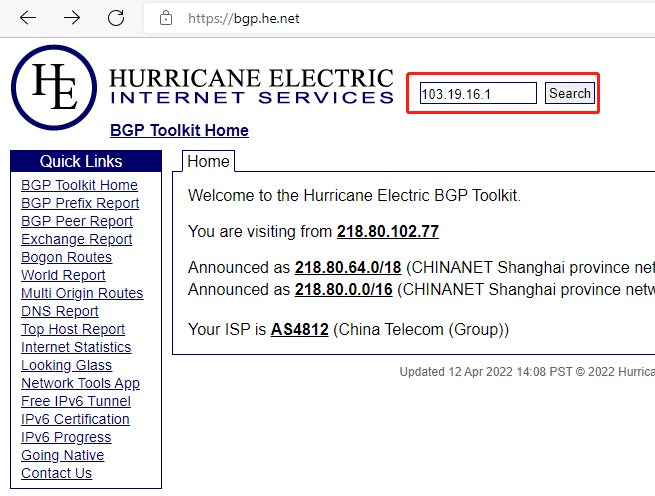The image size is (655, 496).
Task: View site security via the lock icon
Action: pos(166,18)
